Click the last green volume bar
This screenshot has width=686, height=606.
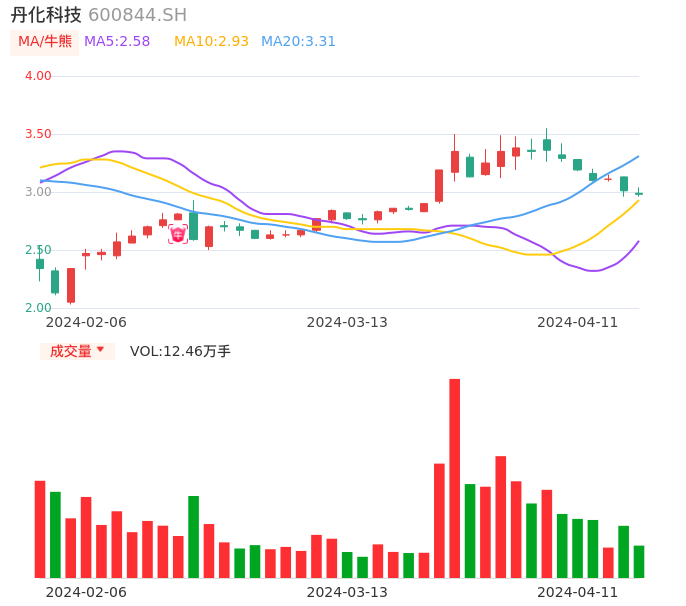pyautogui.click(x=639, y=562)
